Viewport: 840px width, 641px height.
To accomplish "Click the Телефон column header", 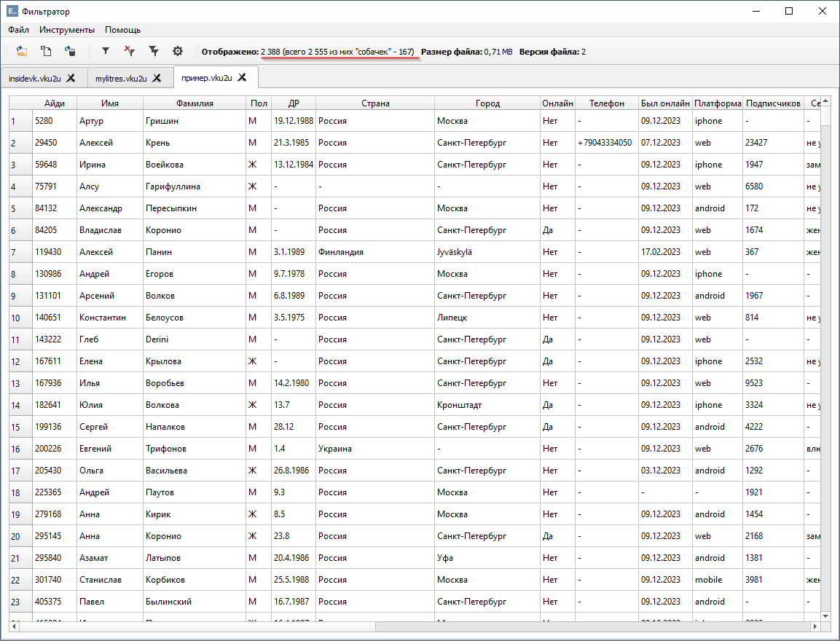I will 607,103.
